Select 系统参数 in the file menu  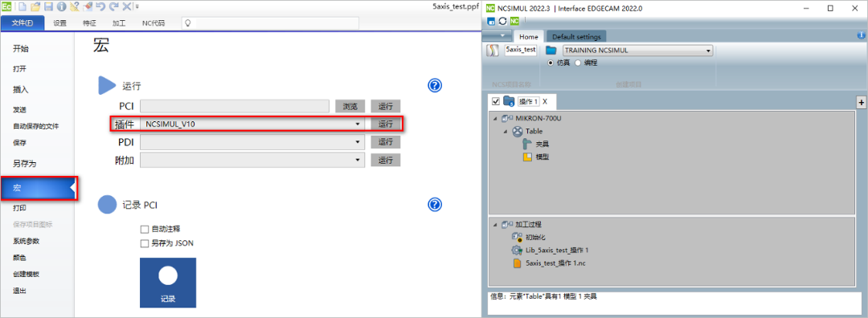pos(26,241)
